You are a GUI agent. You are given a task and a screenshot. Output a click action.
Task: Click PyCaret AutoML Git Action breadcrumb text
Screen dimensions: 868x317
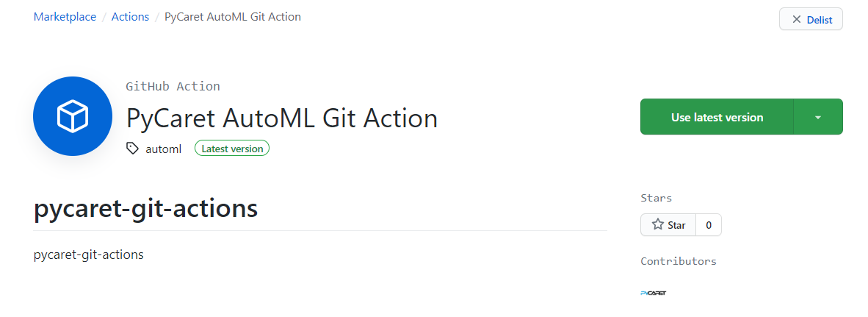pos(232,16)
